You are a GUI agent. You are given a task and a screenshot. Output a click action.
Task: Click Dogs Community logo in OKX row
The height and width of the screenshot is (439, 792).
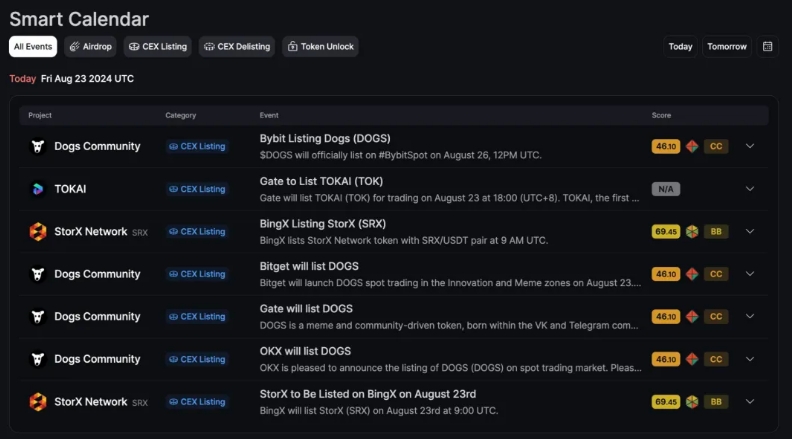38,359
